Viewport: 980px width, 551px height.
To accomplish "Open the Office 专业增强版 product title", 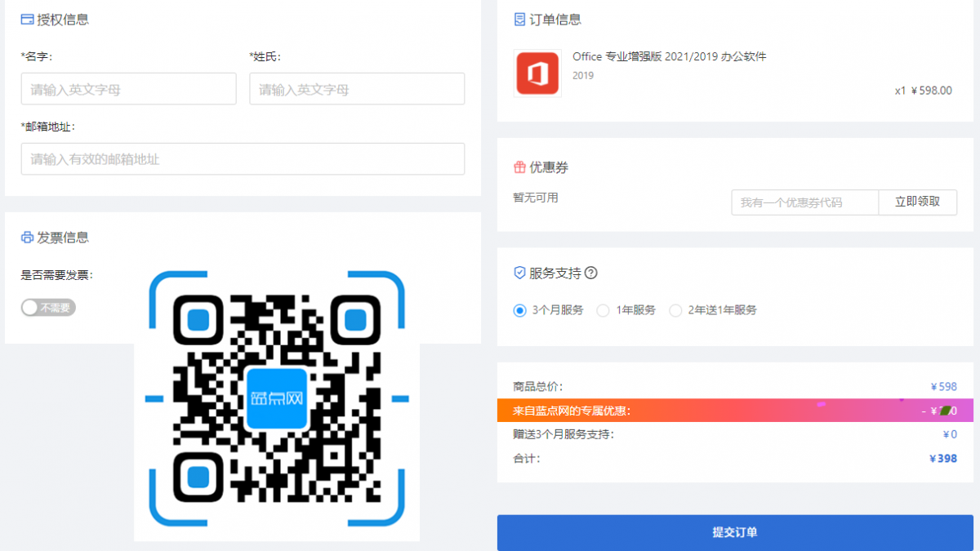I will 670,56.
